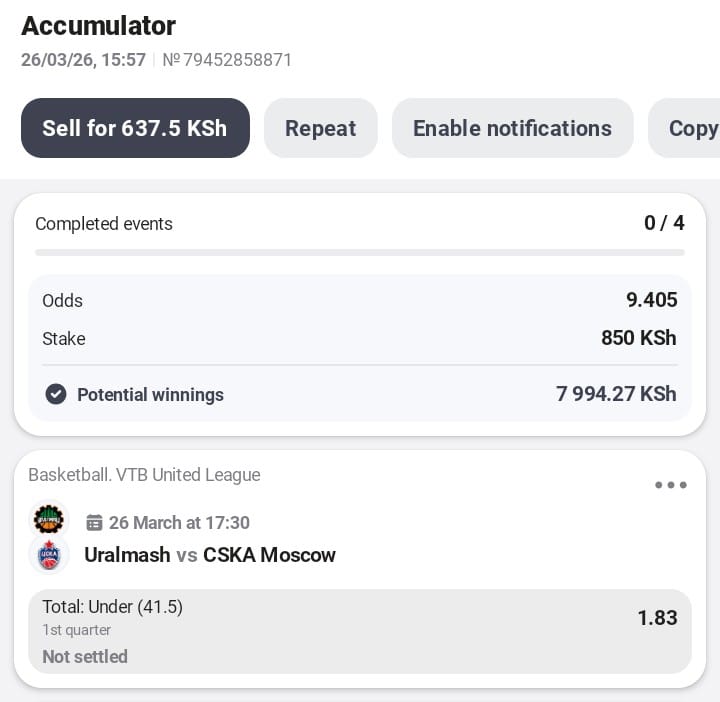Click the checkmark icon beside Potential winnings
Image resolution: width=720 pixels, height=702 pixels.
coord(56,395)
